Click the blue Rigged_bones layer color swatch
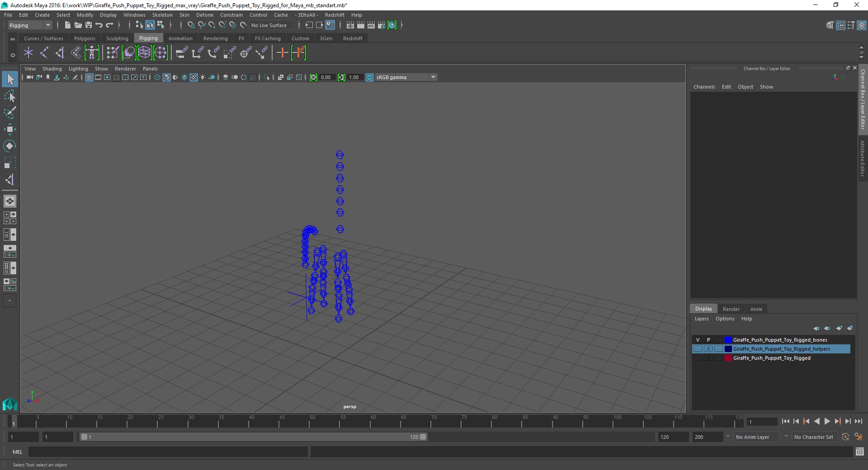Viewport: 868px width, 470px height. (x=728, y=340)
